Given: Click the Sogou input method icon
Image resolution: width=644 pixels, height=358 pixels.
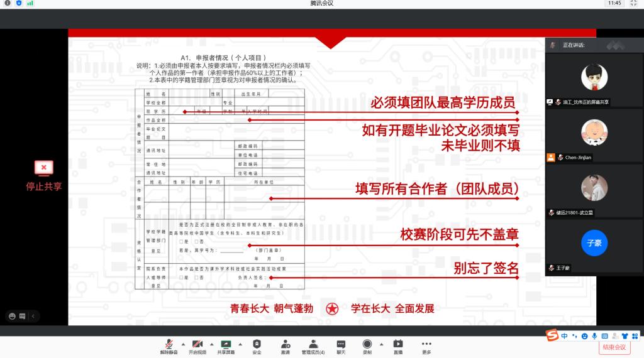Looking at the screenshot, I should tap(552, 335).
